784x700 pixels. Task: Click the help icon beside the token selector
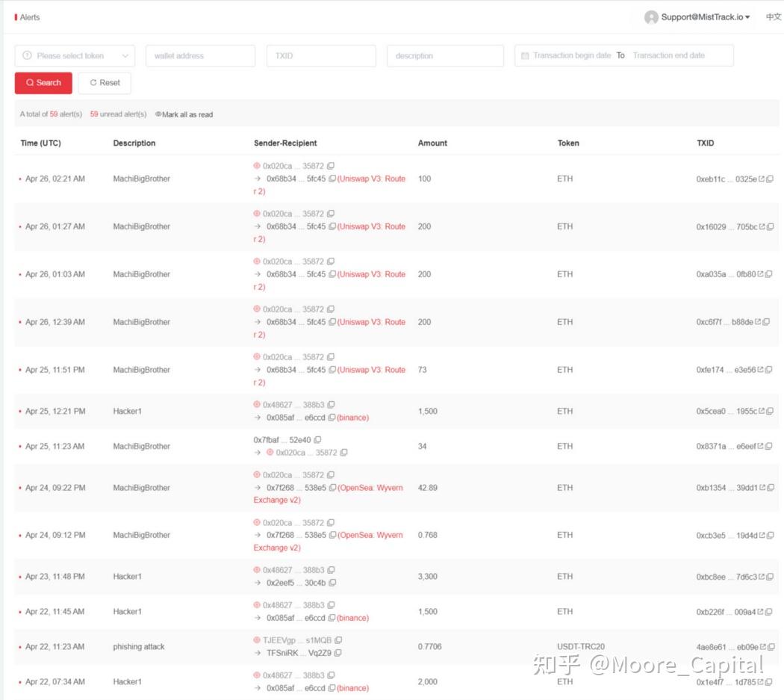point(28,55)
